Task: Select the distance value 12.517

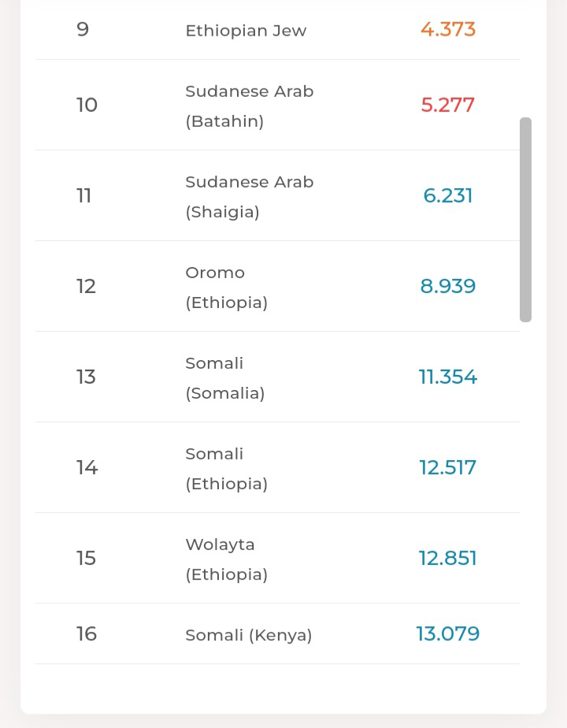Action: click(448, 467)
